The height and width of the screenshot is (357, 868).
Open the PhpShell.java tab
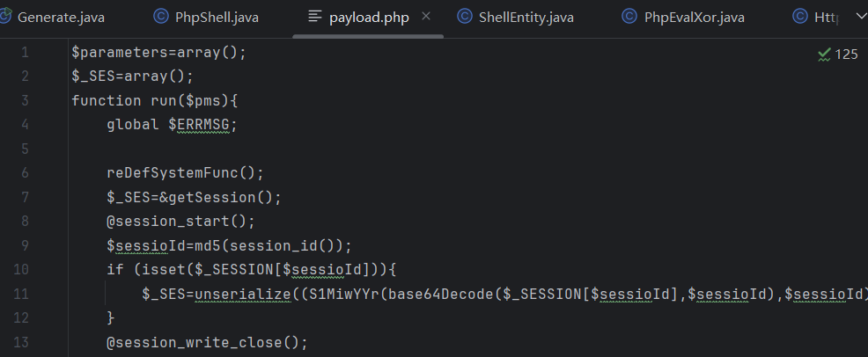tap(217, 17)
